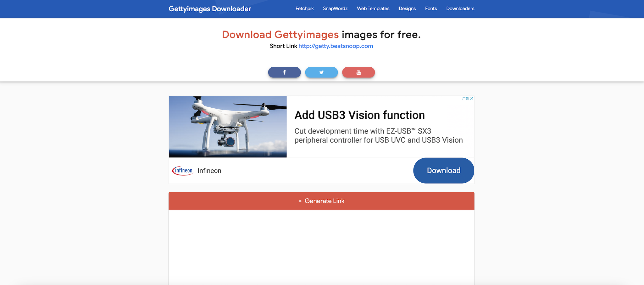Click the blue Download button in the ad

[x=443, y=170]
